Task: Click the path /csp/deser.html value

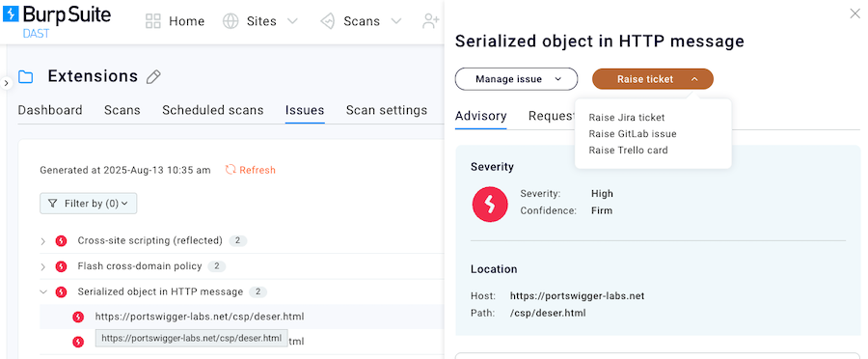Action: click(x=548, y=313)
